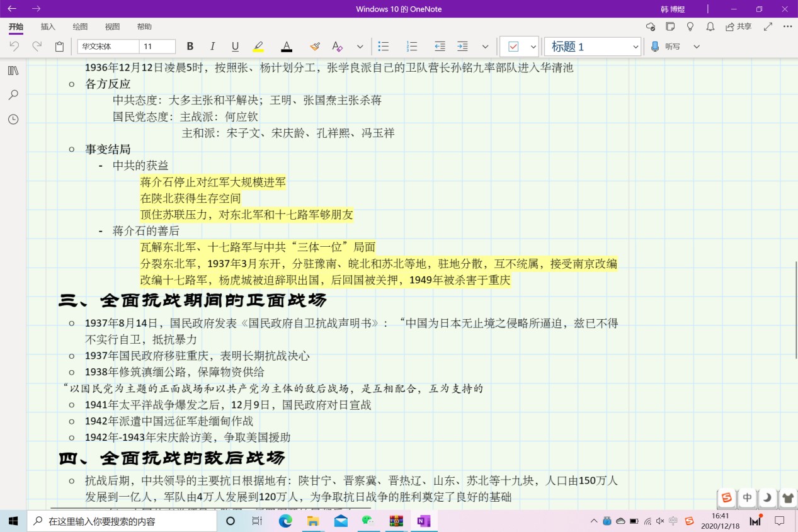The height and width of the screenshot is (532, 798).
Task: Increase the paragraph indent
Action: point(462,47)
